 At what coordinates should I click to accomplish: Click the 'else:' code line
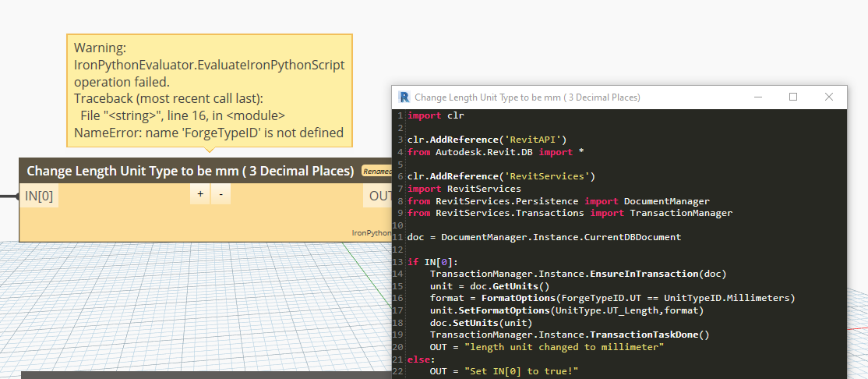(x=422, y=359)
